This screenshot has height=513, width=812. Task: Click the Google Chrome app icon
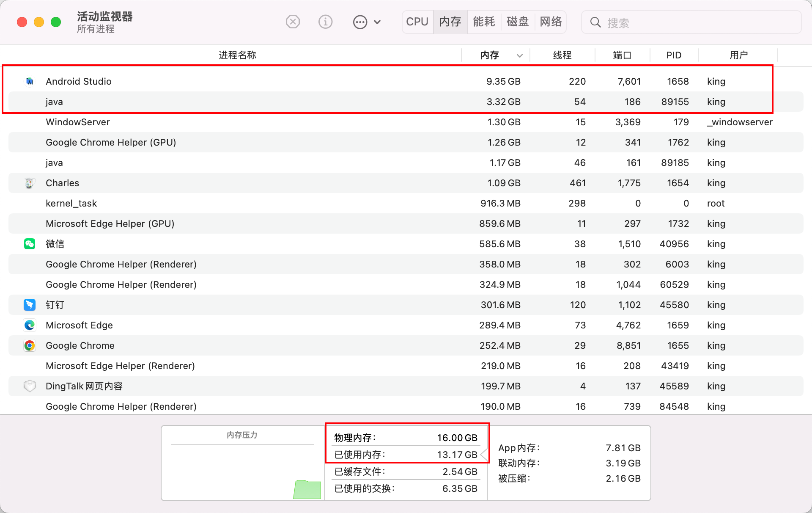coord(30,345)
